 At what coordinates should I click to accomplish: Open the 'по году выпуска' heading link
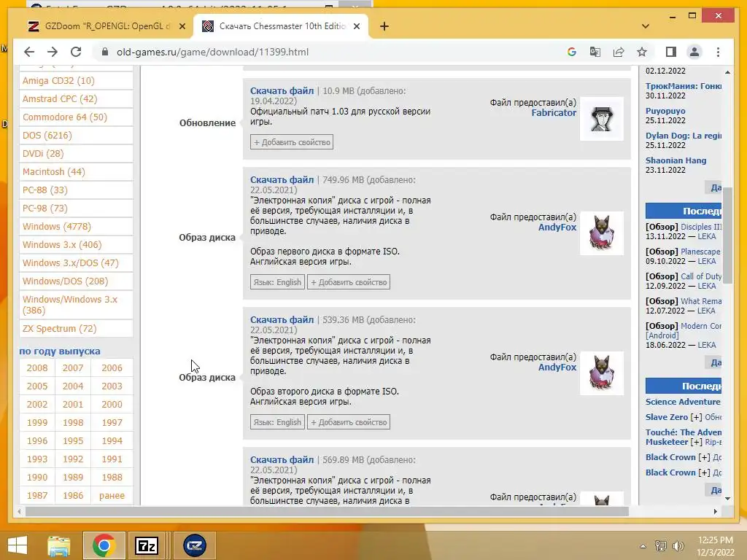point(60,351)
